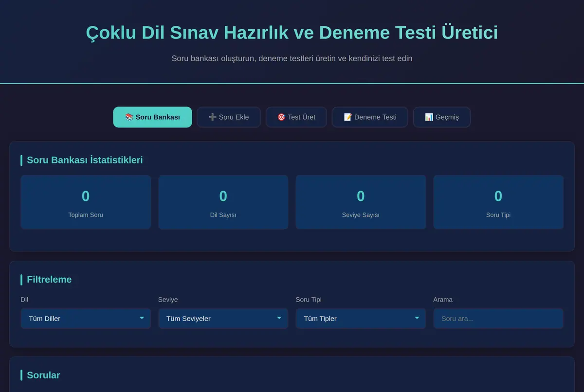This screenshot has height=392, width=584.
Task: Click the chart icon on Geçmiş
Action: pos(429,117)
